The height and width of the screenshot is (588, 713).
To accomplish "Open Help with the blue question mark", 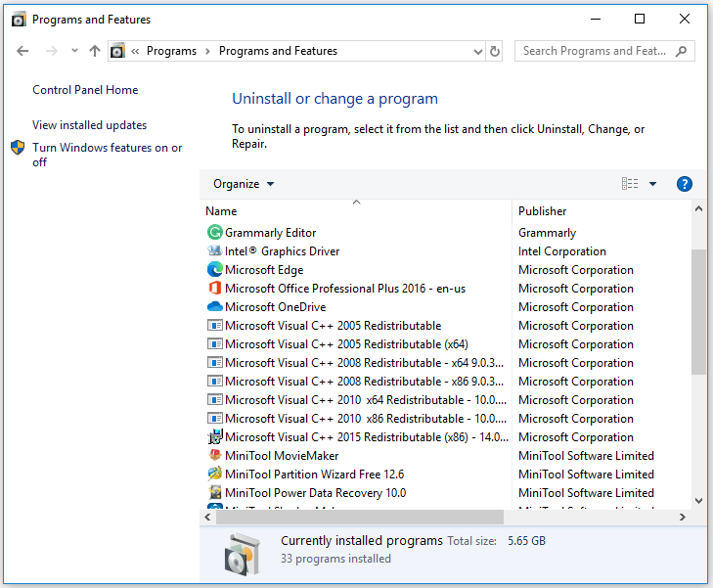I will click(x=685, y=184).
